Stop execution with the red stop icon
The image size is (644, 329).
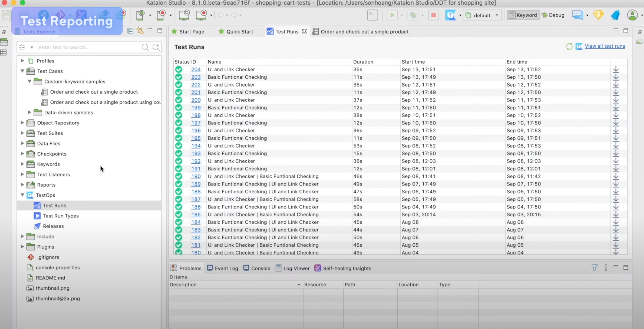(433, 15)
